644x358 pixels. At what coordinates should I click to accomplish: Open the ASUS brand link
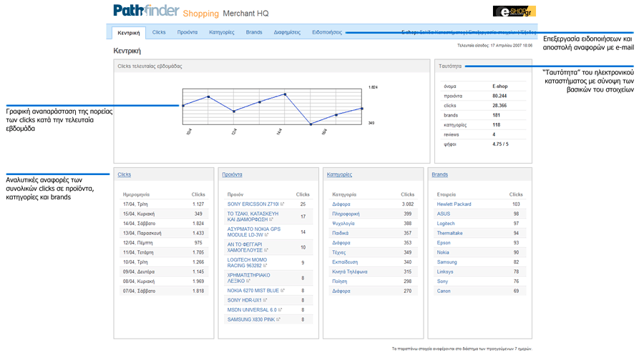pos(443,214)
